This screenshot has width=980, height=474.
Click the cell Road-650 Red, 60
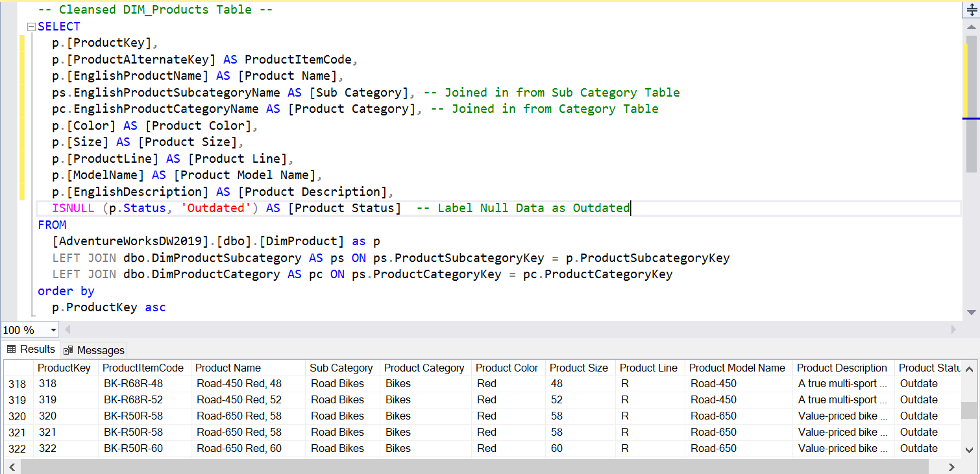tap(248, 449)
